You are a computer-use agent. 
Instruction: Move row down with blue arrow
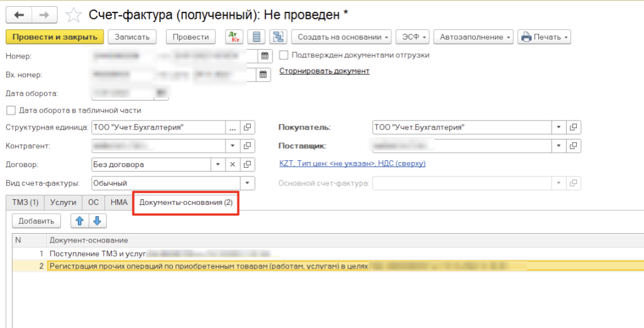click(x=97, y=221)
